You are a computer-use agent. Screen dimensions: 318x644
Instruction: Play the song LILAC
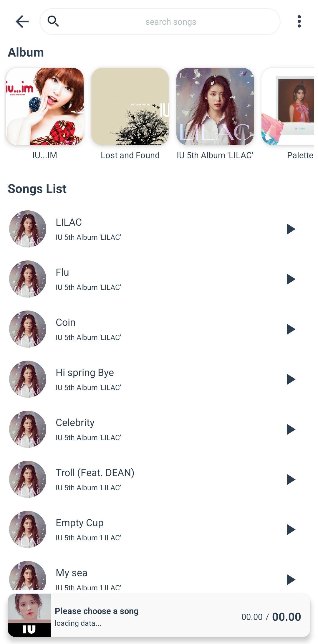pos(291,229)
